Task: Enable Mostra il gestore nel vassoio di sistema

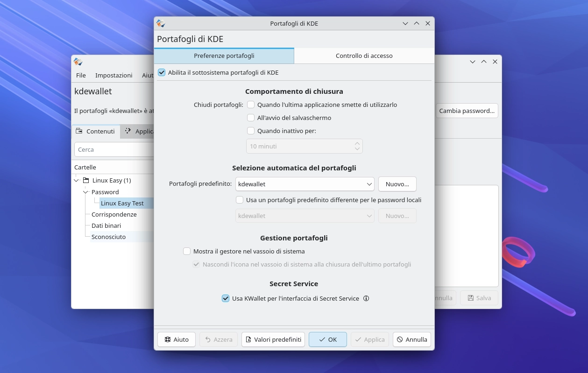Action: [x=187, y=251]
